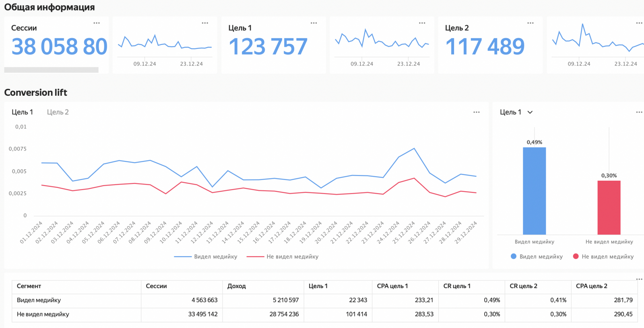Click the Цель 2 value 117 489
Viewport: 644px width, 328px height.
pos(485,47)
